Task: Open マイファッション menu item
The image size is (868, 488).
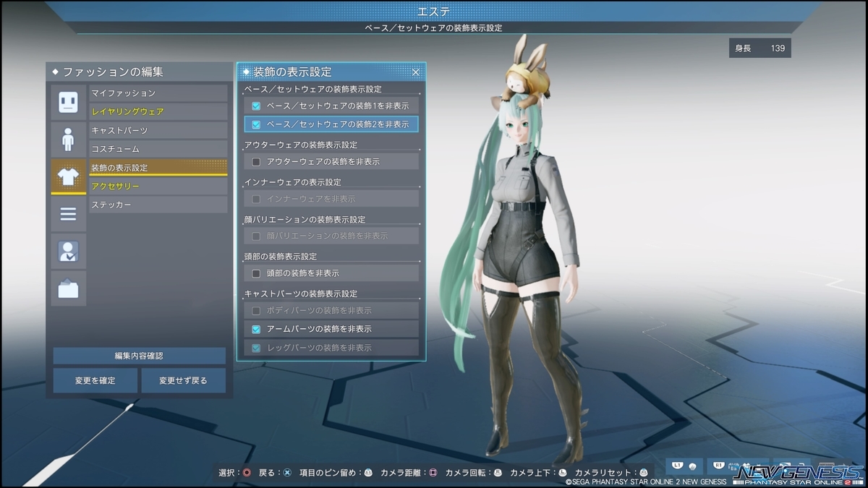Action: click(x=158, y=93)
